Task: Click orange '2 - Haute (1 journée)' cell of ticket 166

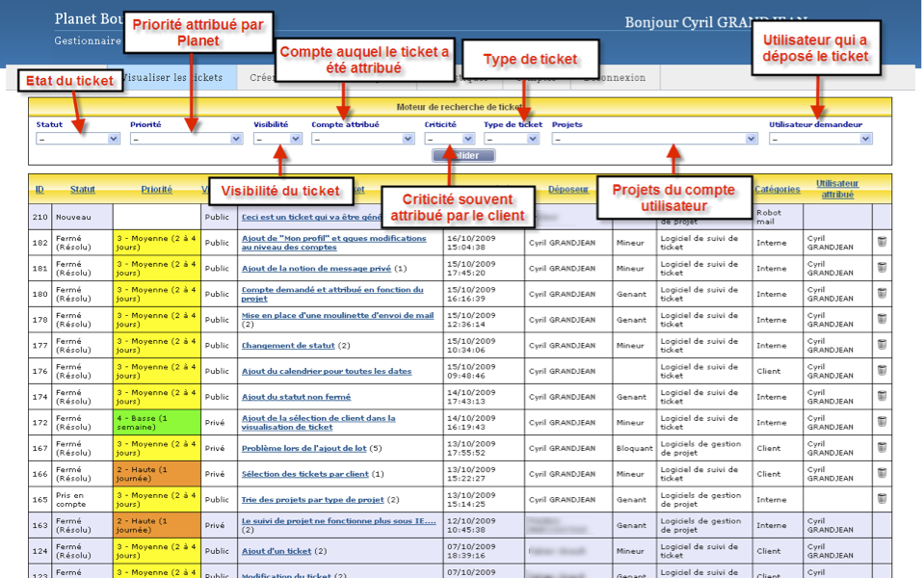Action: pos(157,474)
